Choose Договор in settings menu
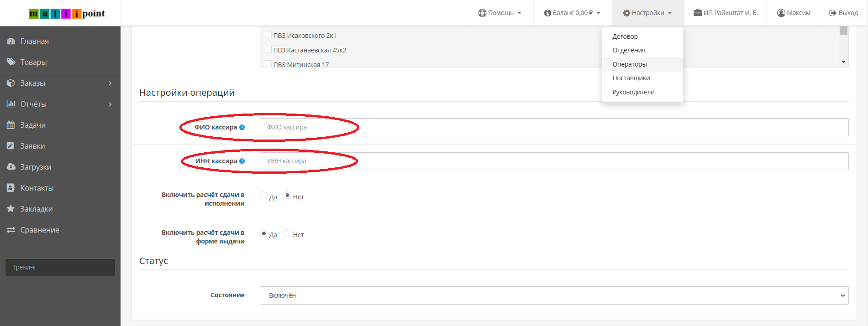868x326 pixels. (x=643, y=36)
